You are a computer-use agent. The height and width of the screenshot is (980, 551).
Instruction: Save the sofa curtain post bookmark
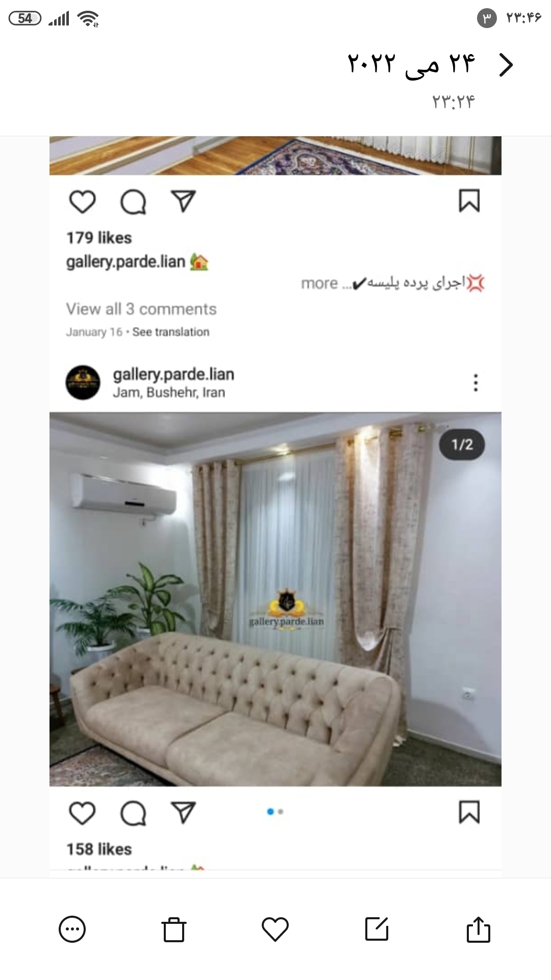coord(469,813)
